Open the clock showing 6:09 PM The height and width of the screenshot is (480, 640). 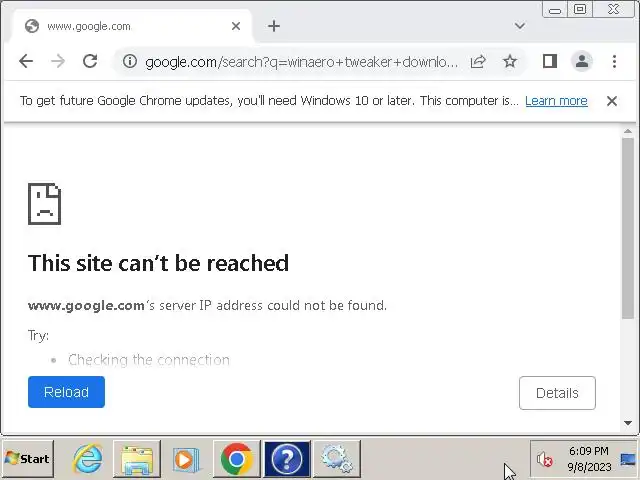point(589,459)
